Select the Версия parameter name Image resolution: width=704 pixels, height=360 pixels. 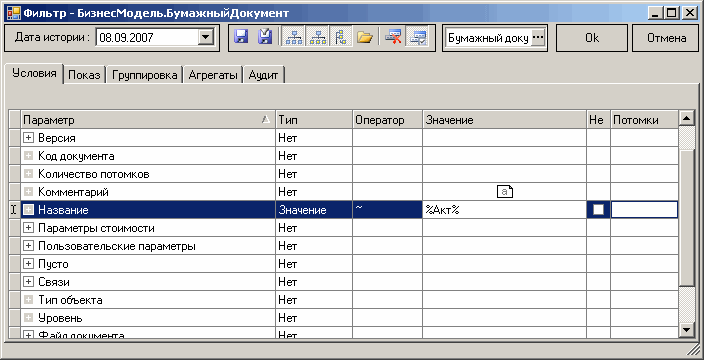click(57, 138)
